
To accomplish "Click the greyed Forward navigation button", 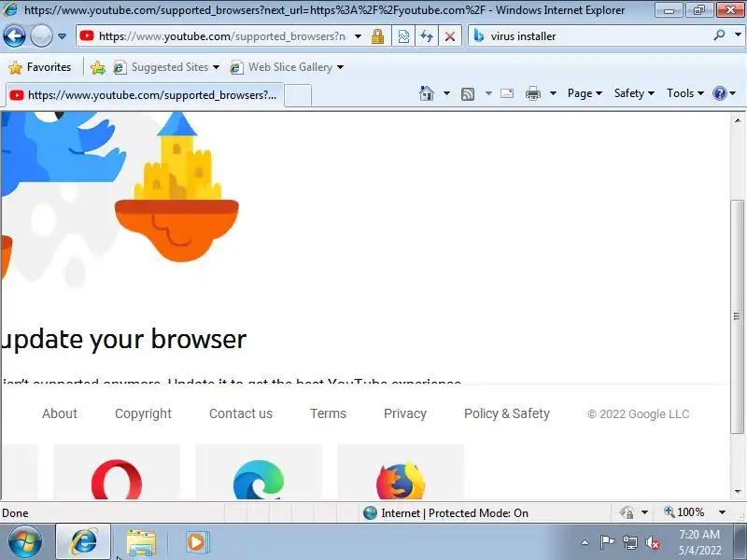I will point(41,36).
